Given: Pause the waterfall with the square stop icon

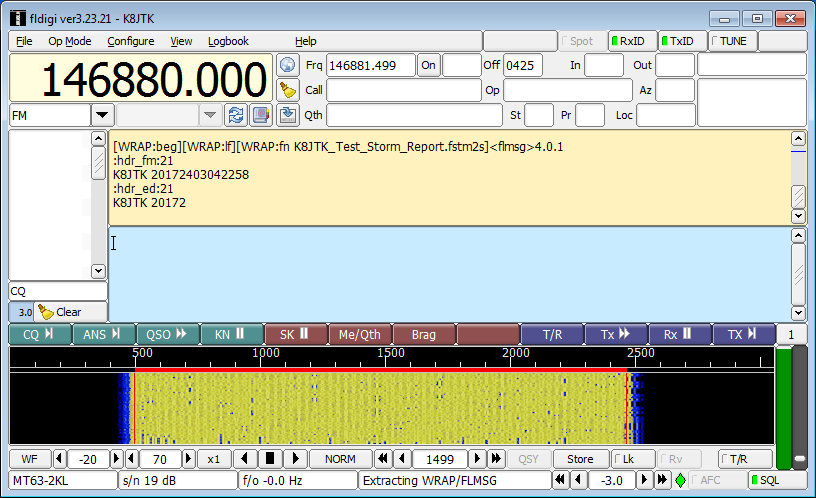Looking at the screenshot, I should click(268, 459).
